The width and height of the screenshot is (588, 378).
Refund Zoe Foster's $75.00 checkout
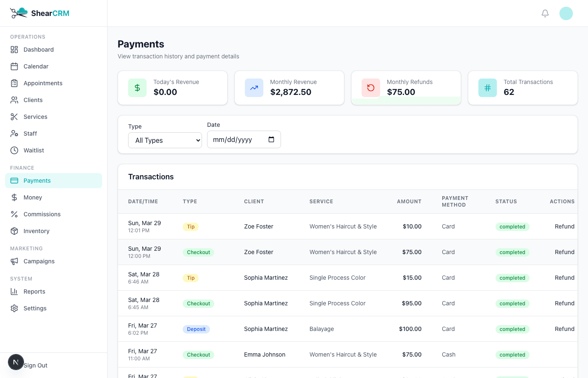[x=564, y=252]
